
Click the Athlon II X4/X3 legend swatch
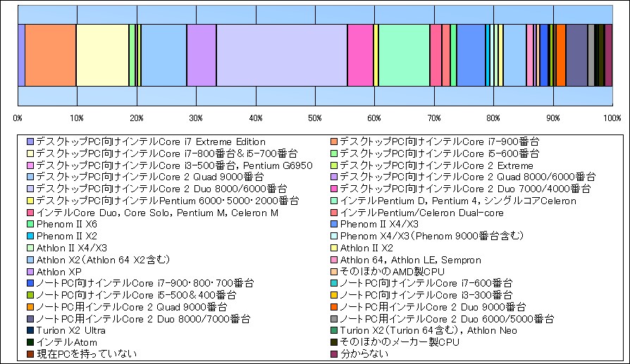[x=30, y=248]
